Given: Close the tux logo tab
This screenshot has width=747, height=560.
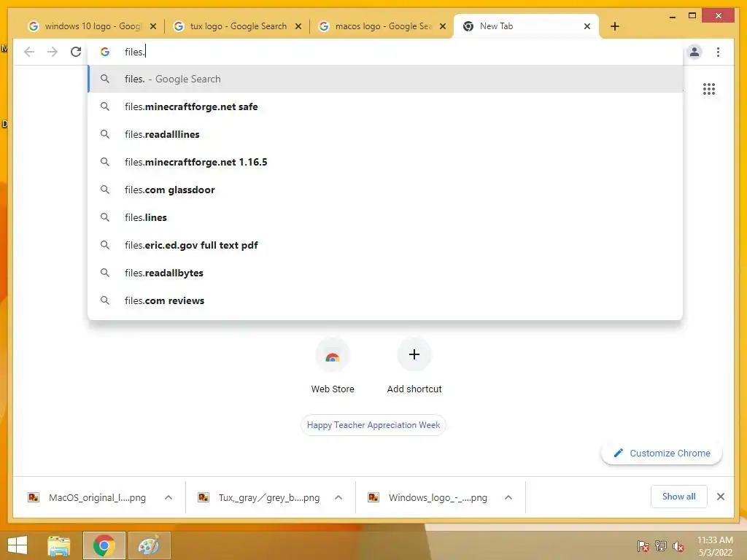Looking at the screenshot, I should [x=298, y=26].
